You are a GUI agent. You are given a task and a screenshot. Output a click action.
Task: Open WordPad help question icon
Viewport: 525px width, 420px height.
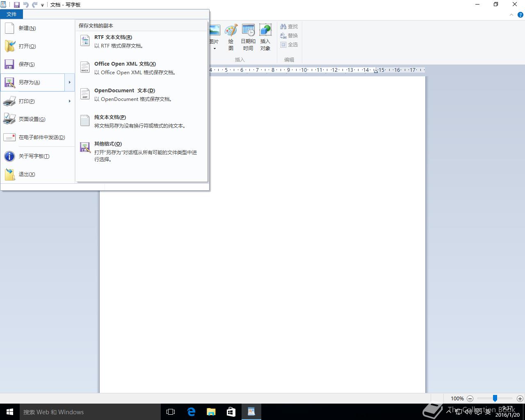coord(520,15)
